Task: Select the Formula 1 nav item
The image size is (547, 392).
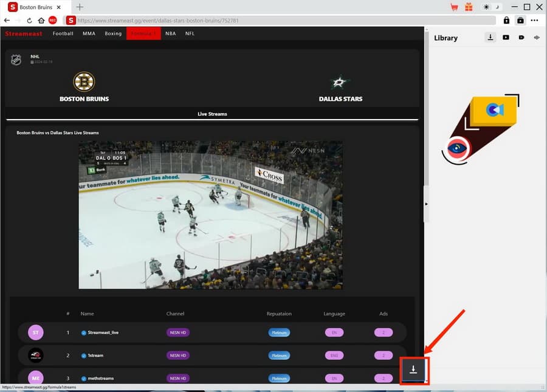Action: 143,33
